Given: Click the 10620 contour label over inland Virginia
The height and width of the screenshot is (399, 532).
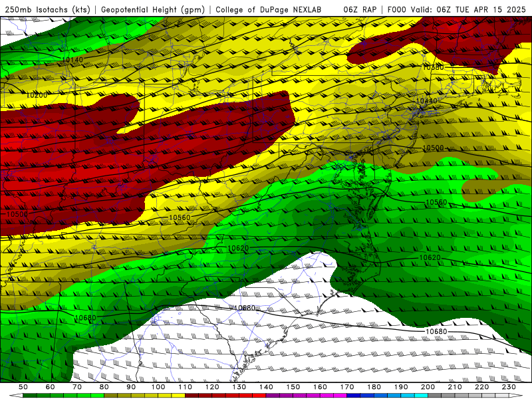Looking at the screenshot, I should pyautogui.click(x=238, y=248).
